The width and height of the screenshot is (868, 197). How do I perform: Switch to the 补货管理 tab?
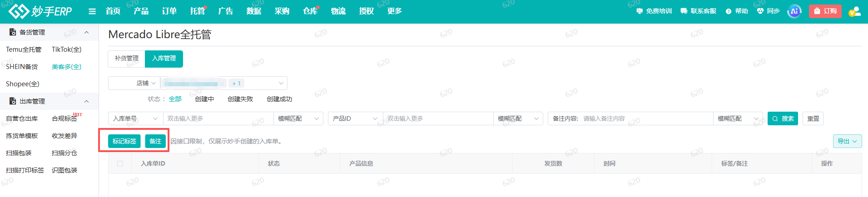(127, 59)
